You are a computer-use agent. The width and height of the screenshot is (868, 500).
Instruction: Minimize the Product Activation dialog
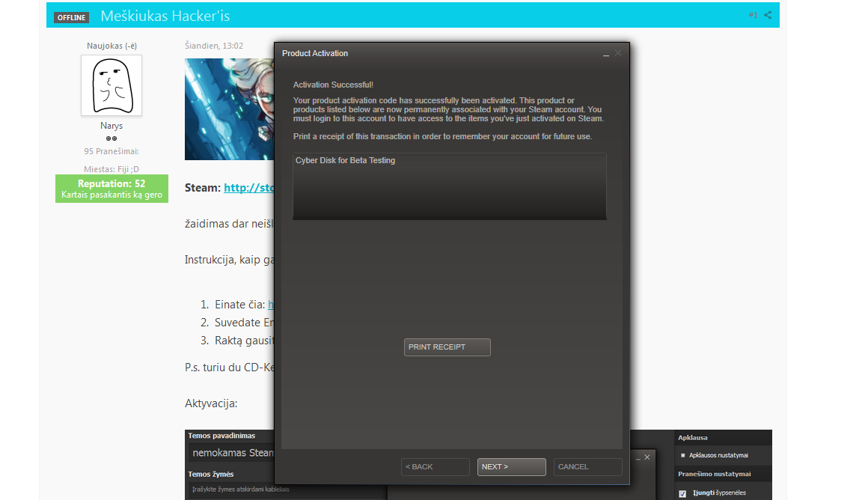(x=605, y=54)
